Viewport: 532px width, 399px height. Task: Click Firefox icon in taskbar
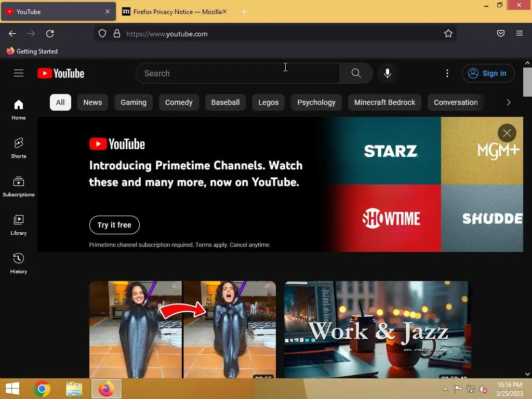coord(106,389)
